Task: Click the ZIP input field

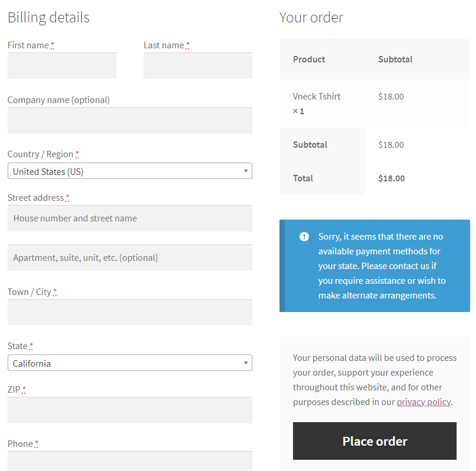Action: pyautogui.click(x=129, y=410)
